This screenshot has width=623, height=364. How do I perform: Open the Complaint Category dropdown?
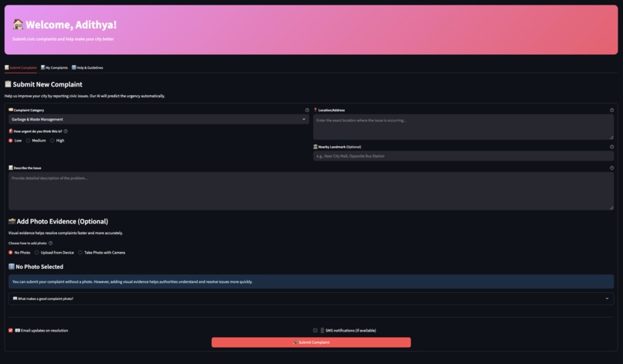point(158,119)
